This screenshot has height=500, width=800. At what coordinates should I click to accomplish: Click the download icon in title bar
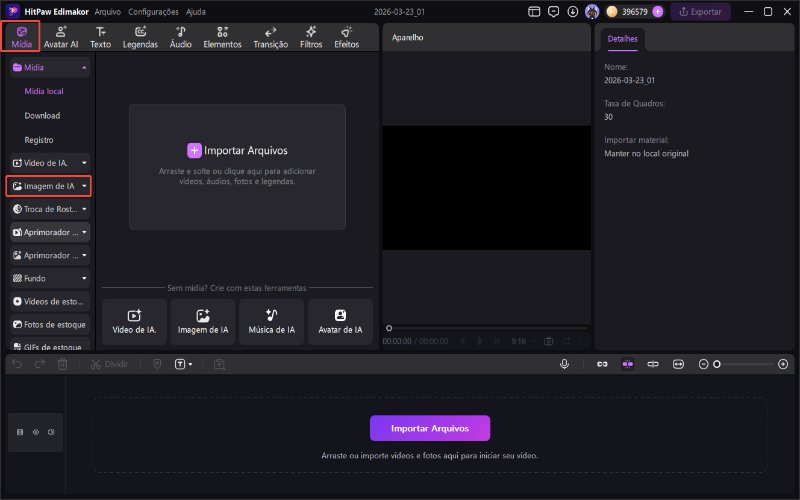[x=572, y=12]
